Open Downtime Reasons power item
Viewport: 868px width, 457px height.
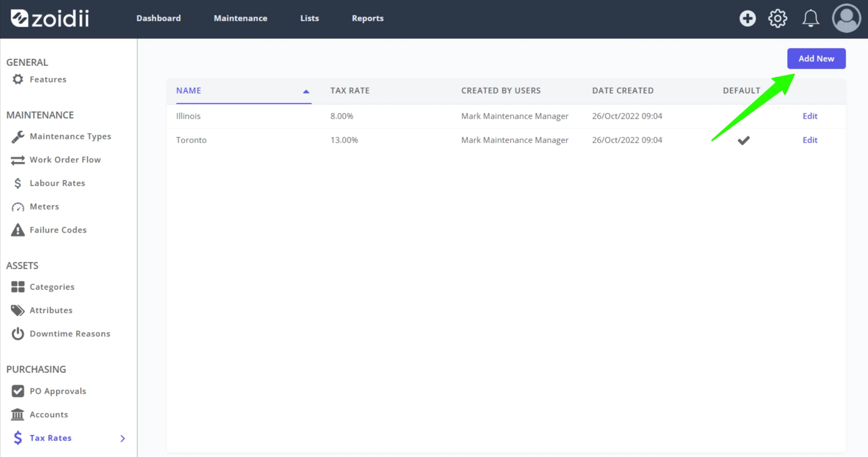click(61, 334)
